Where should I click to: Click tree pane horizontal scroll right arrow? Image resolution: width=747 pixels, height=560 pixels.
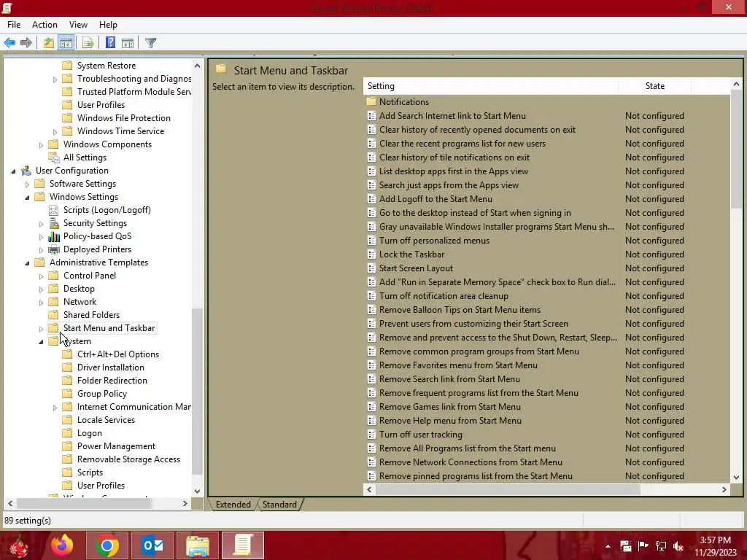[x=185, y=503]
